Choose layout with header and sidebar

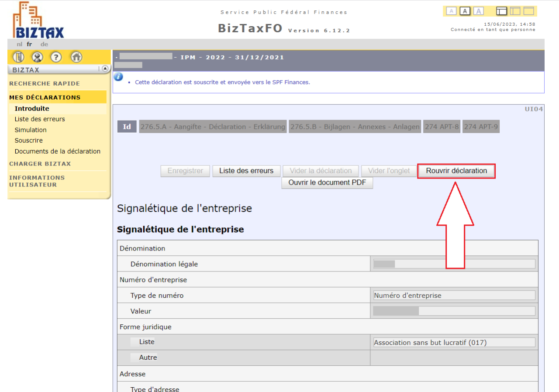click(x=502, y=11)
